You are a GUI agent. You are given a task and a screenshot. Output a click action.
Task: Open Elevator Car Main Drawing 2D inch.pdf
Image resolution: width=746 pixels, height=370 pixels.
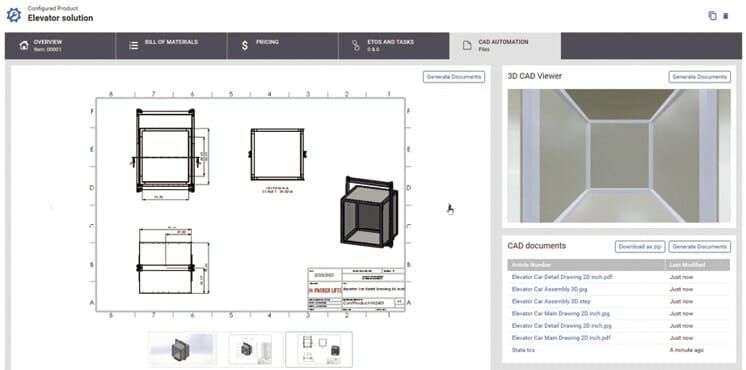coord(561,338)
